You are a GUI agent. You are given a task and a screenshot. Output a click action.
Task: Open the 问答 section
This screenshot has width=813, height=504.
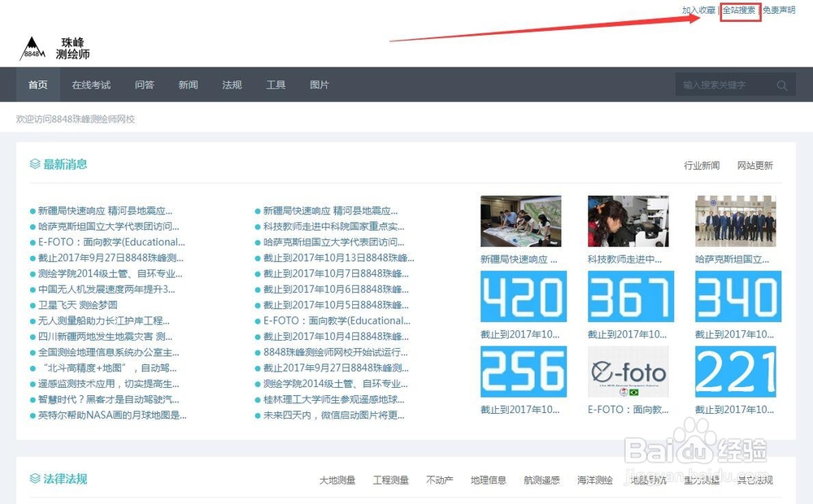click(x=144, y=85)
